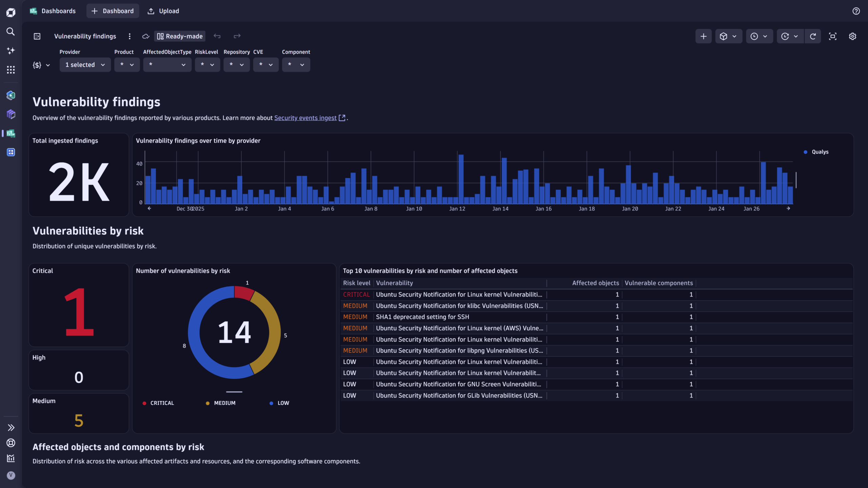Refresh the dashboard with the reload icon
The height and width of the screenshot is (488, 868).
[813, 36]
